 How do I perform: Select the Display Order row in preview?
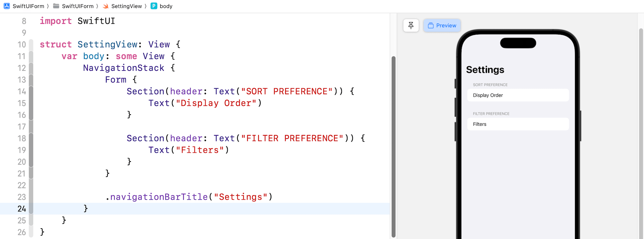pyautogui.click(x=518, y=95)
